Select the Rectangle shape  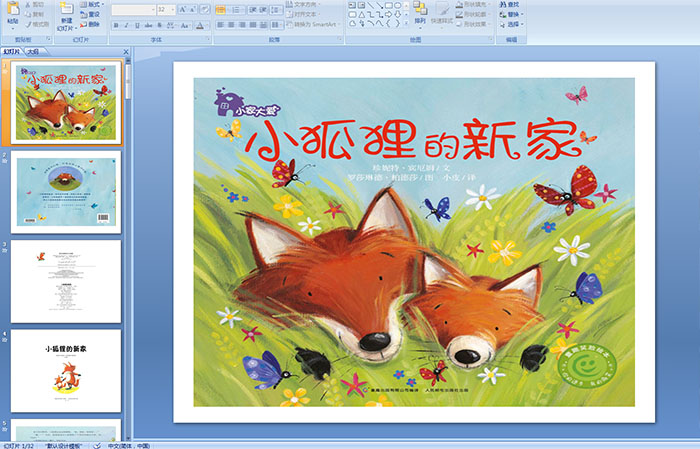pyautogui.click(x=389, y=5)
